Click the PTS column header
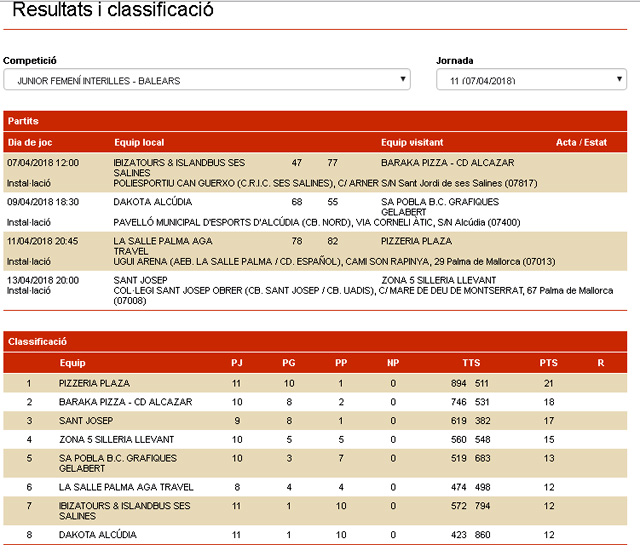Screen dimensions: 640x556 coord(548,363)
